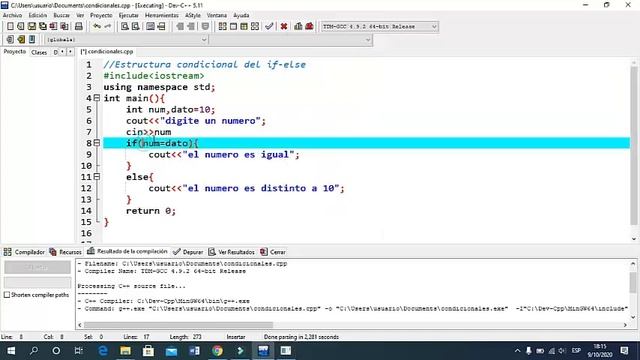Click the Find magnifier icon

(125, 27)
